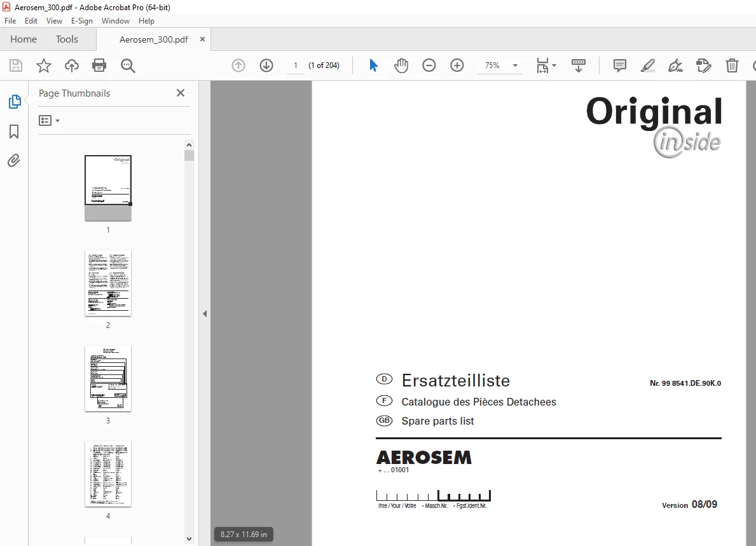Image resolution: width=756 pixels, height=546 pixels.
Task: Open thumbnails panel options menu
Action: [49, 121]
